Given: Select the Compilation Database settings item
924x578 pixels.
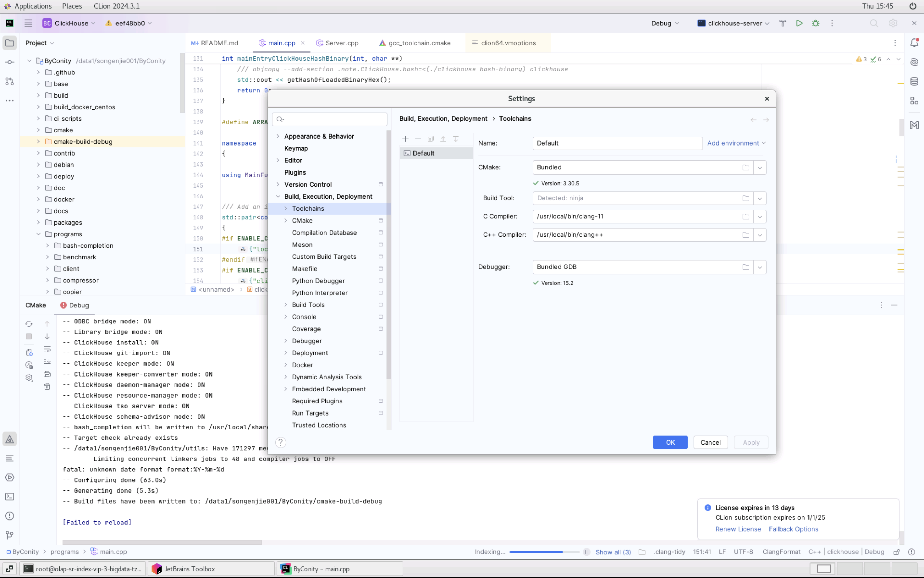Looking at the screenshot, I should pyautogui.click(x=324, y=233).
